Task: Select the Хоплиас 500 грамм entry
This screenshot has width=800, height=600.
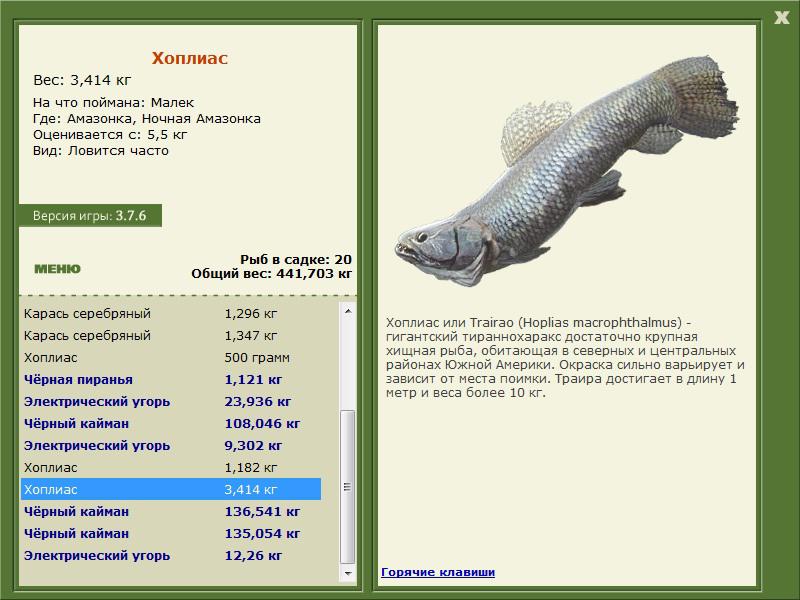Action: (171, 358)
